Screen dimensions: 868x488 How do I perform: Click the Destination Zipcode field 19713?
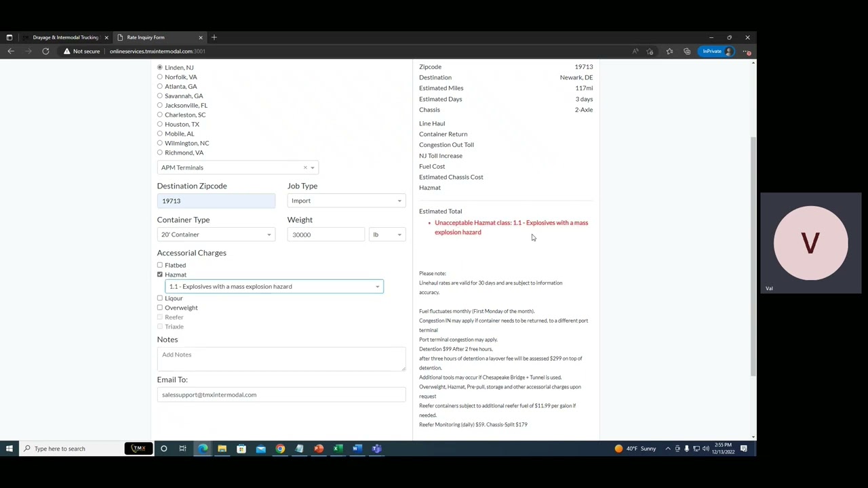click(x=216, y=201)
